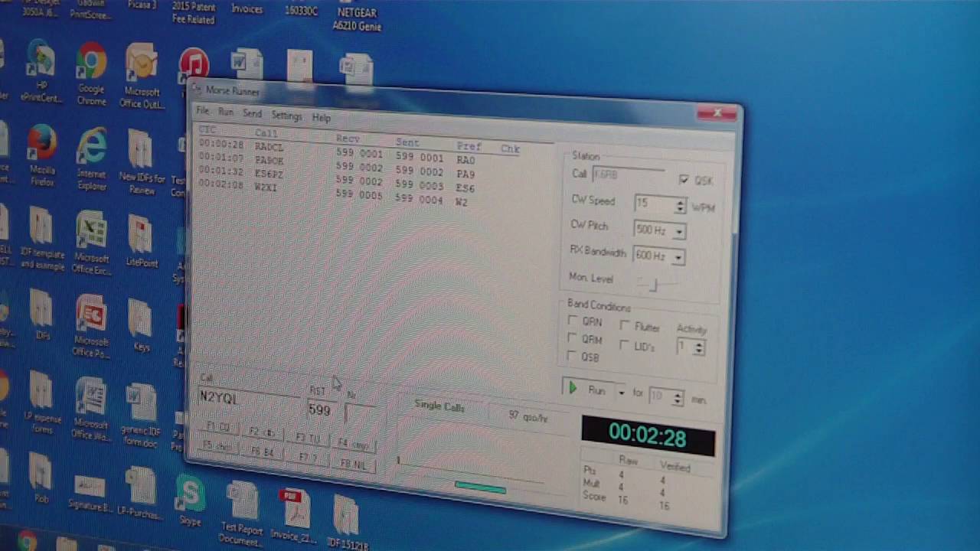Open the File menu
This screenshot has height=551, width=980.
[x=202, y=111]
